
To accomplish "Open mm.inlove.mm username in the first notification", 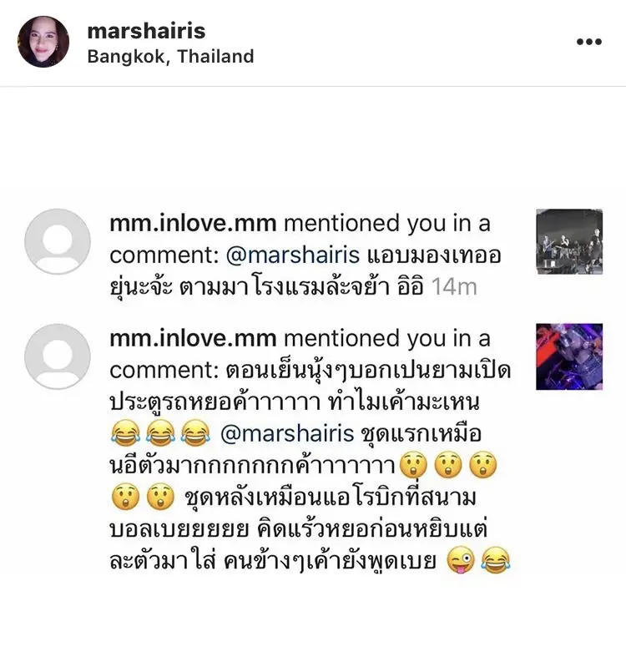I will click(193, 223).
